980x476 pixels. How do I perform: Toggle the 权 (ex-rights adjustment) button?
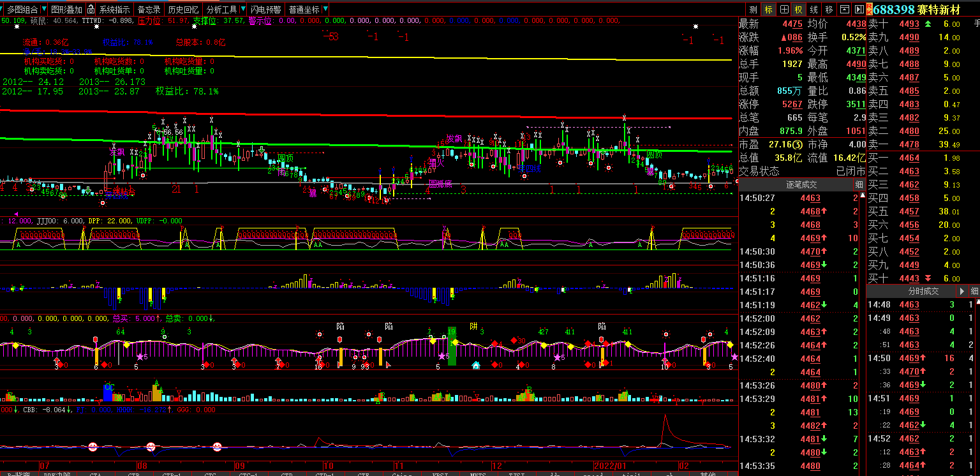[x=798, y=10]
